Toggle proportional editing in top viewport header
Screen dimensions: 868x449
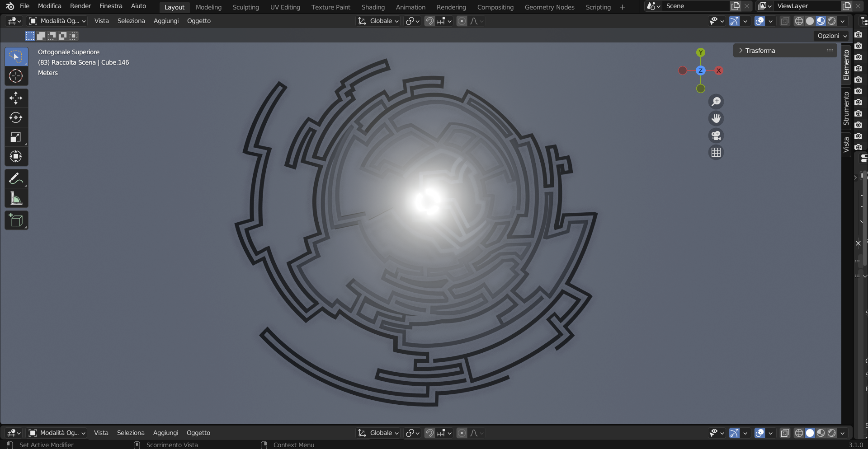462,21
